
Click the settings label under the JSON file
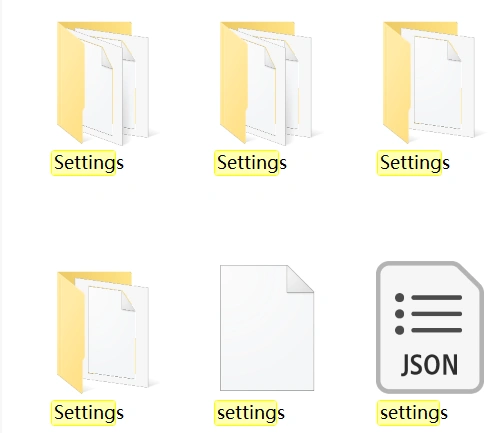pyautogui.click(x=414, y=413)
